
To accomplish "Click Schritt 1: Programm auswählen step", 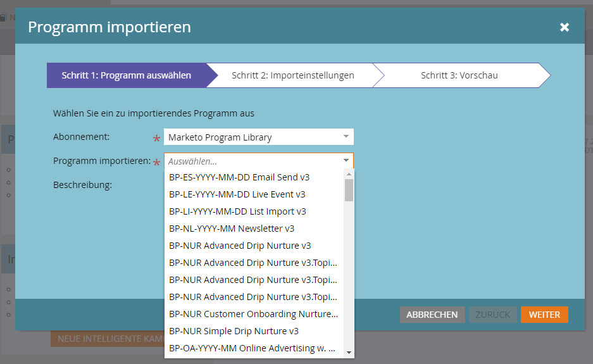I will pos(126,75).
